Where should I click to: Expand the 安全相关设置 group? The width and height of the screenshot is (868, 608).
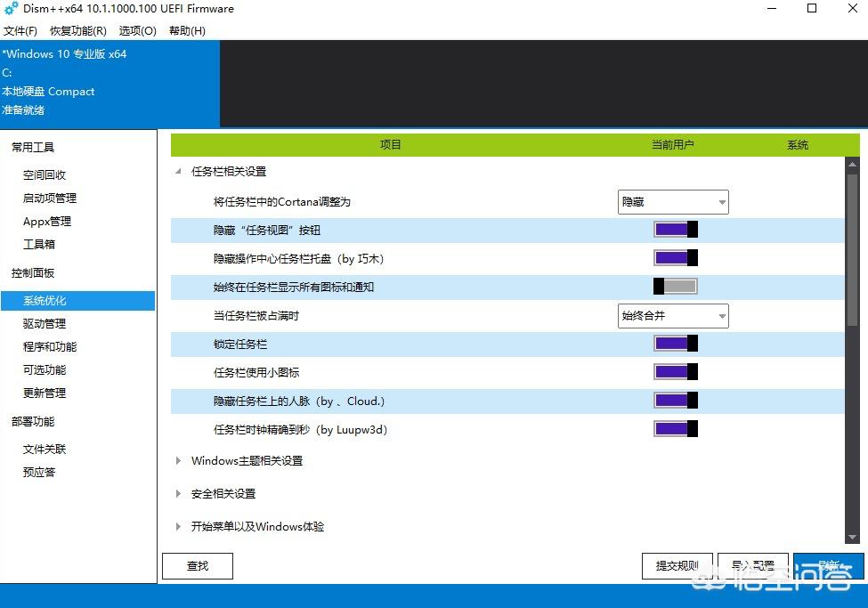(178, 493)
